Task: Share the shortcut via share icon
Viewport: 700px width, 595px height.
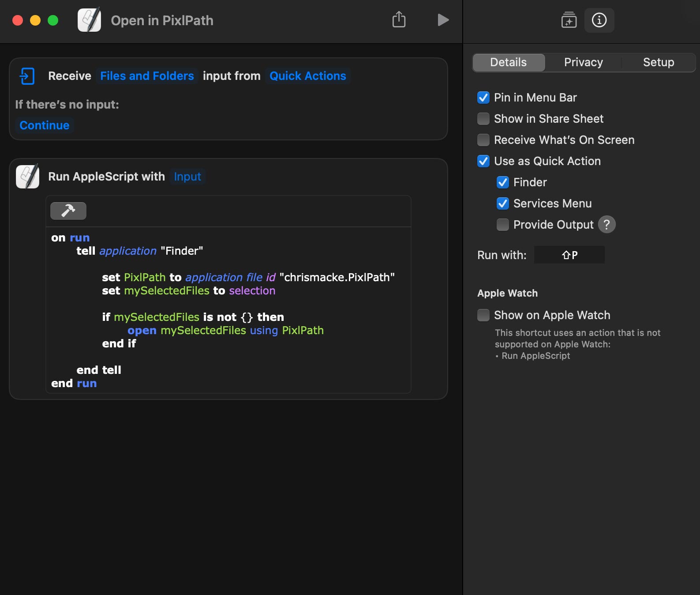Action: click(x=399, y=20)
